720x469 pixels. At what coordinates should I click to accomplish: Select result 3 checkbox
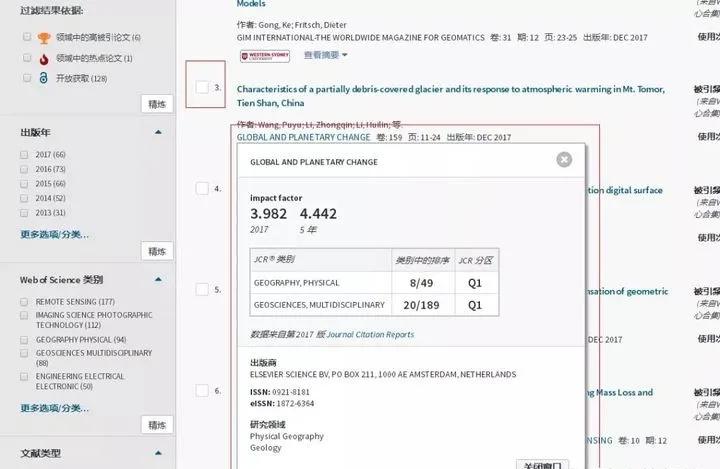coord(202,87)
